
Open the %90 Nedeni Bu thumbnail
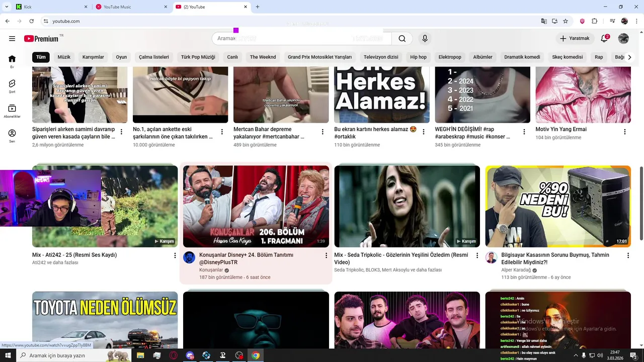pos(558,206)
